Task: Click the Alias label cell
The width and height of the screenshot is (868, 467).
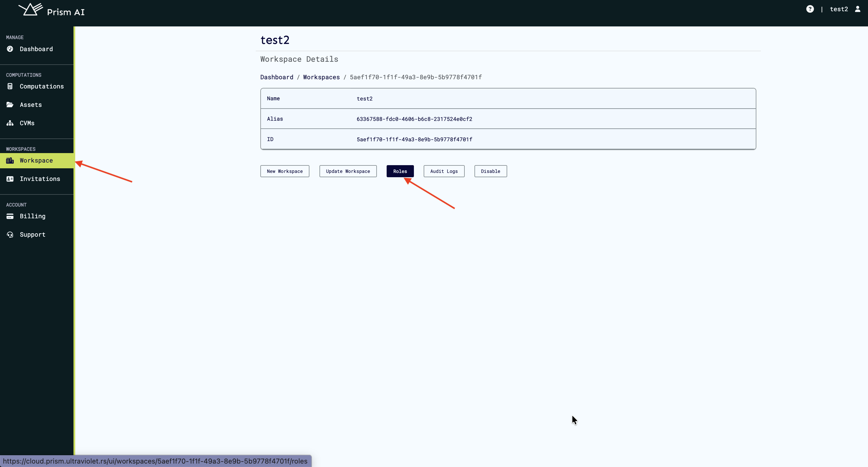Action: (275, 119)
